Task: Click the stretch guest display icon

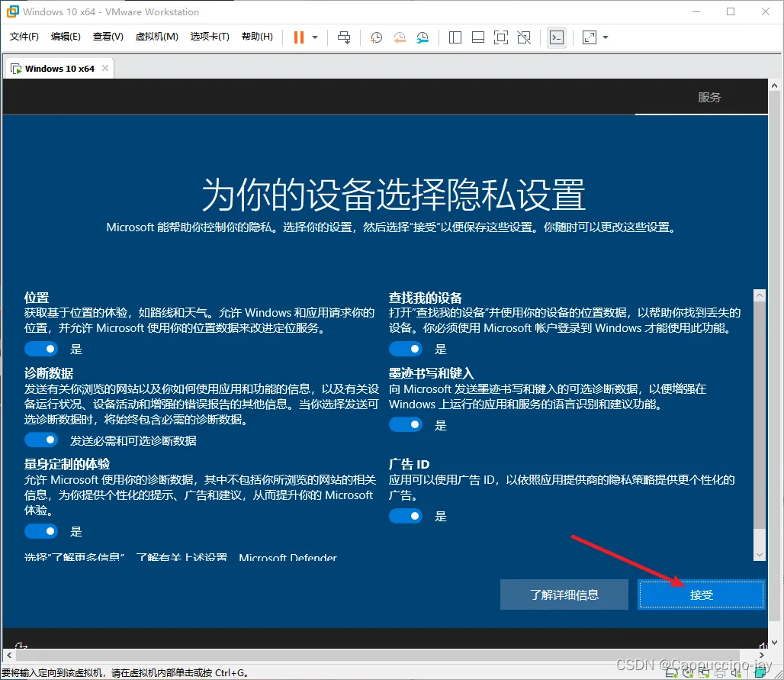Action: tap(590, 37)
